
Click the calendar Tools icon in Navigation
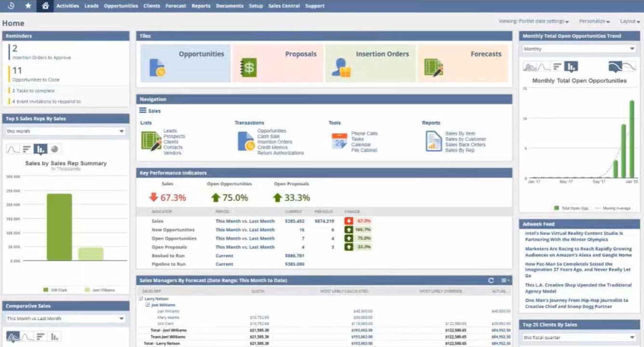pyautogui.click(x=339, y=141)
